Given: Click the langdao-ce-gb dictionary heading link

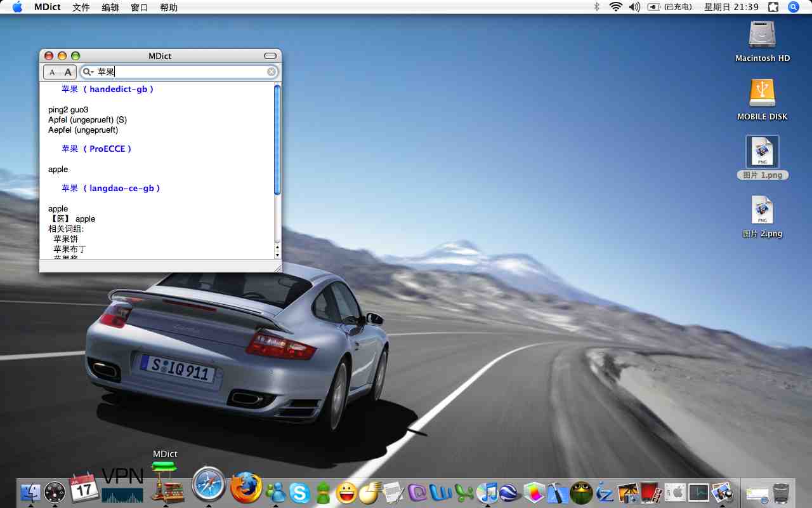Looking at the screenshot, I should pos(111,189).
